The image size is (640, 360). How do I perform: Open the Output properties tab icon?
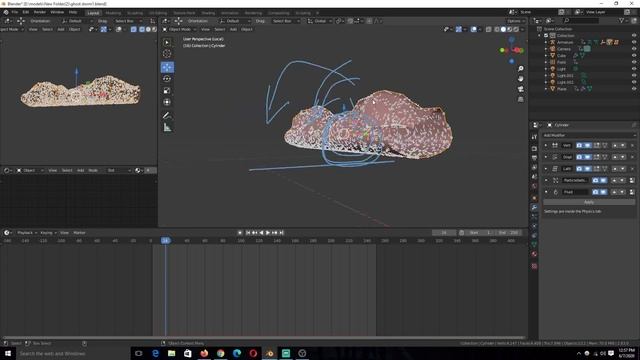point(534,158)
